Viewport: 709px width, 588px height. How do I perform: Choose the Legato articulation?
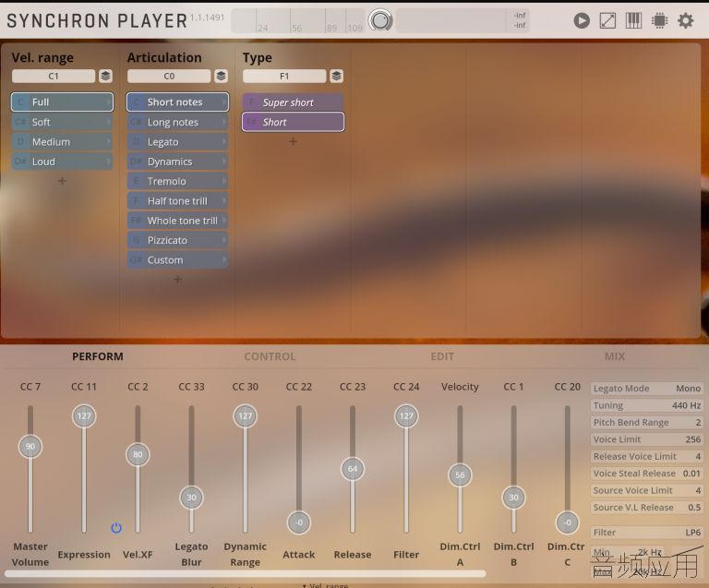pos(177,142)
